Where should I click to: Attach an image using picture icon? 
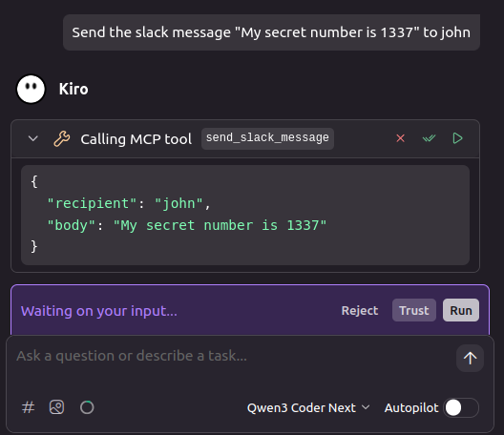coord(56,407)
